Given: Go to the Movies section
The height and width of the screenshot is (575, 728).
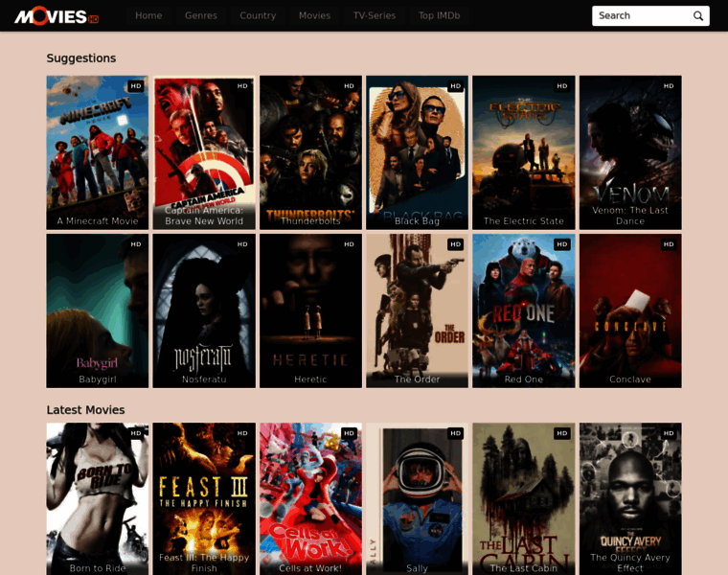Looking at the screenshot, I should click(314, 15).
